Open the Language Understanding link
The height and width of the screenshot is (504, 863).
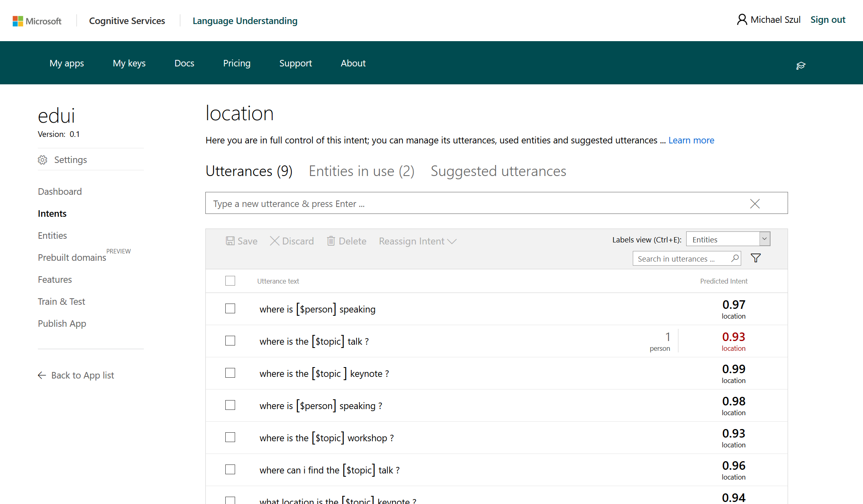[245, 21]
